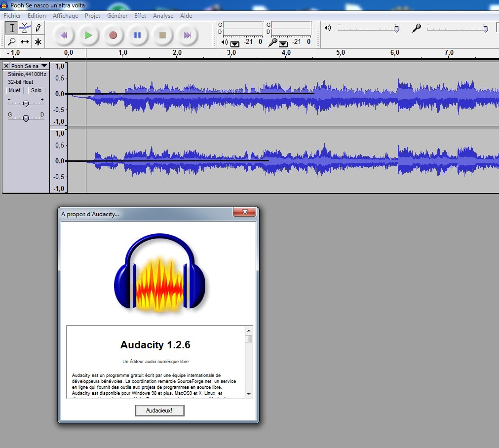The width and height of the screenshot is (499, 448).
Task: Open the Générer menu
Action: [117, 16]
